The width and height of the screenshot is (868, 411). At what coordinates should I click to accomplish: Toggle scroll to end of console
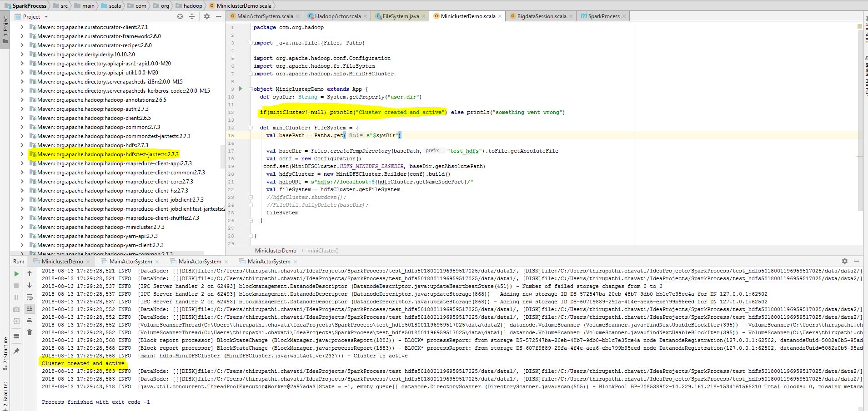30,309
